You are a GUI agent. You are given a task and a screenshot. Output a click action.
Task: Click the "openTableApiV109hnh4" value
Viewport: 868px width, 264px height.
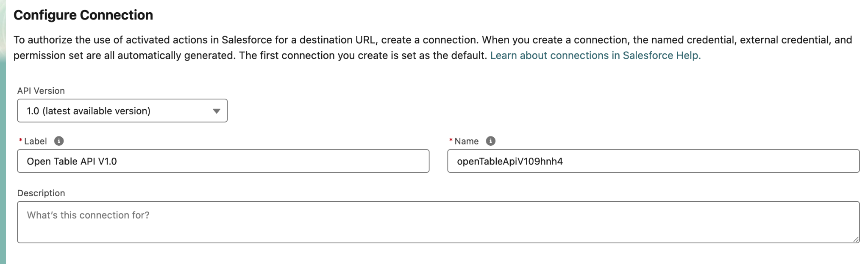point(510,161)
